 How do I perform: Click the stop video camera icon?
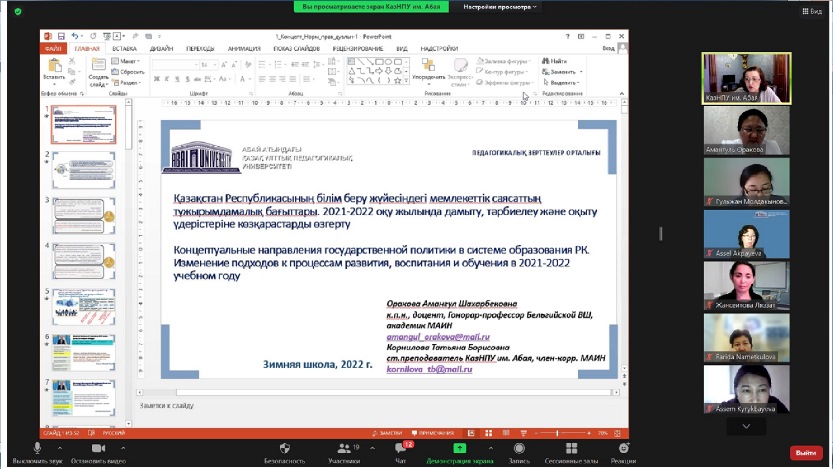pos(98,448)
